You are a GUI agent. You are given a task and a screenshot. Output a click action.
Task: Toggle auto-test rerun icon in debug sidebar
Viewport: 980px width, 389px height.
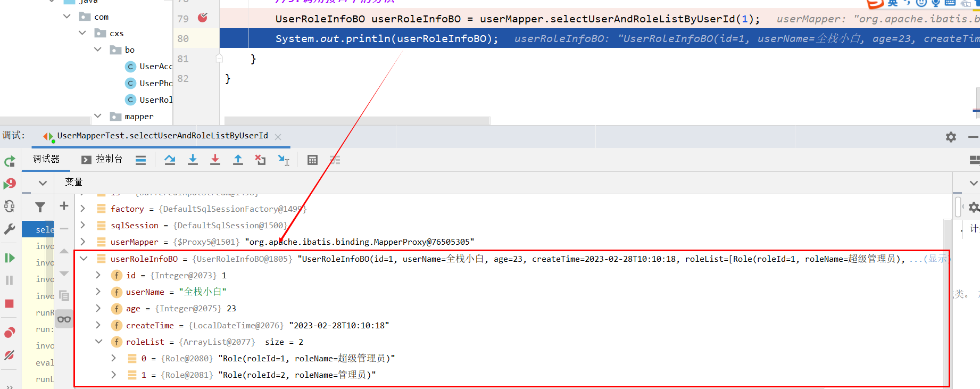[x=10, y=206]
